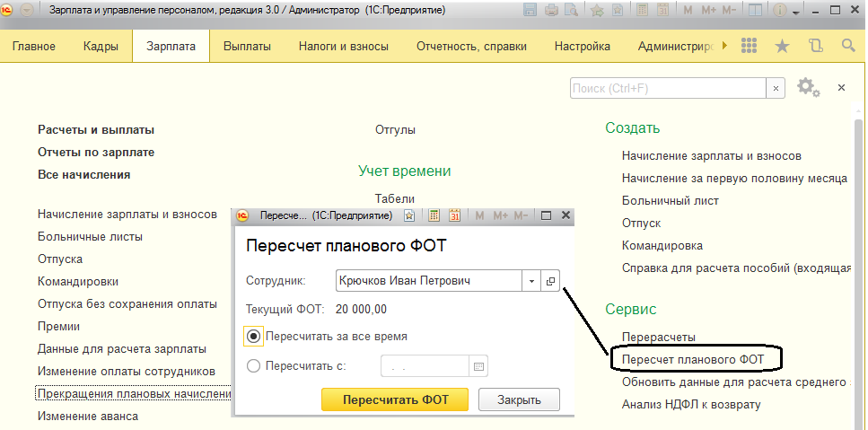Open the Calendar in main title bar

point(662,11)
